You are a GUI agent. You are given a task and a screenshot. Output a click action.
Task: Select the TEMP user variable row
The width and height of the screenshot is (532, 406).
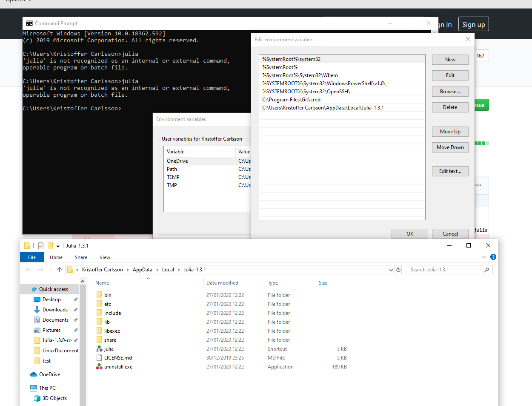pyautogui.click(x=208, y=177)
